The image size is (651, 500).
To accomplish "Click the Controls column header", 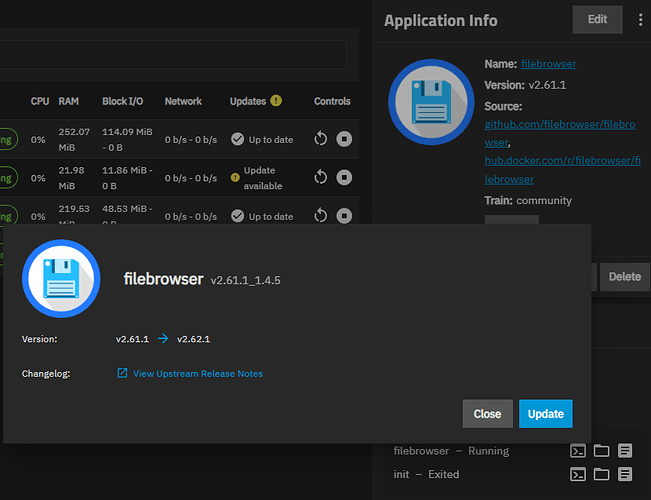I will pyautogui.click(x=332, y=101).
